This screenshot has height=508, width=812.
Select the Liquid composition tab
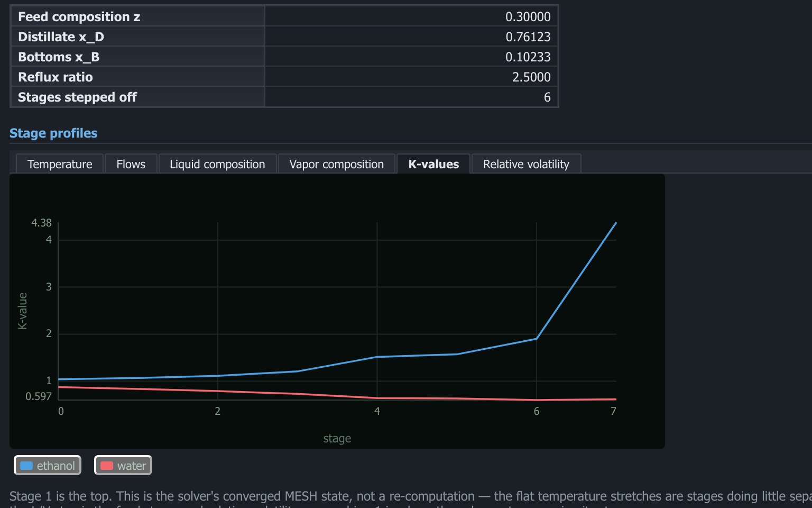point(217,164)
